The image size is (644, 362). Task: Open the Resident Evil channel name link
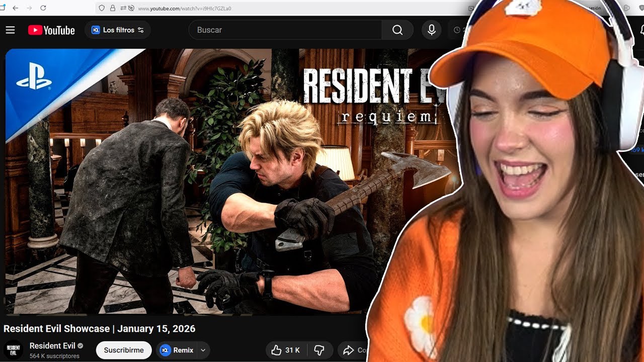pyautogui.click(x=52, y=346)
